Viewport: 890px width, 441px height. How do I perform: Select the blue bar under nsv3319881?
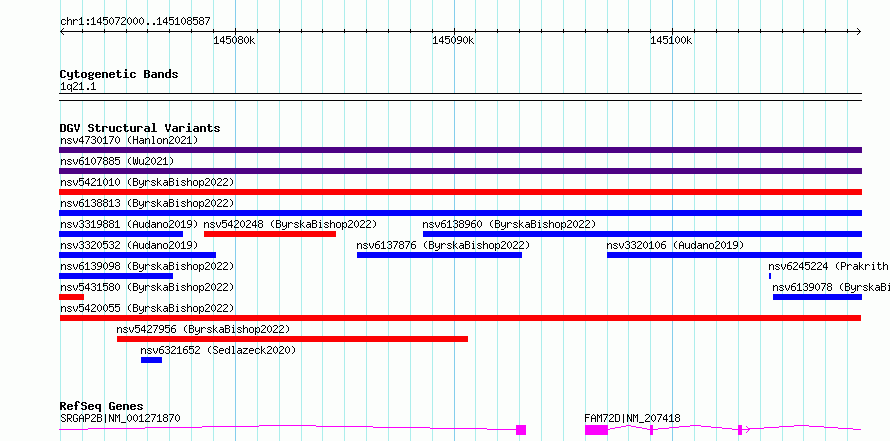121,234
